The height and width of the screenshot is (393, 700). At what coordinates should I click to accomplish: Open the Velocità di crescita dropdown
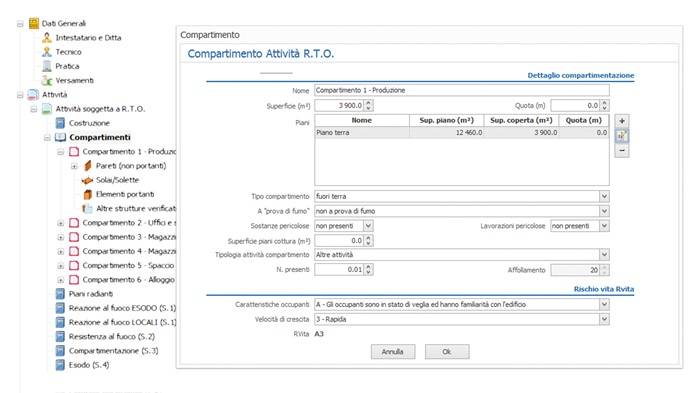[x=604, y=319]
